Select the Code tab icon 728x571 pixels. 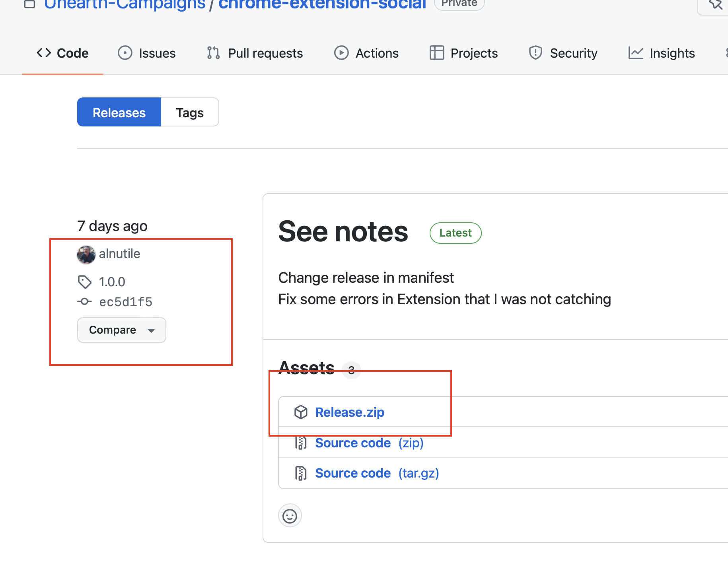click(x=44, y=52)
